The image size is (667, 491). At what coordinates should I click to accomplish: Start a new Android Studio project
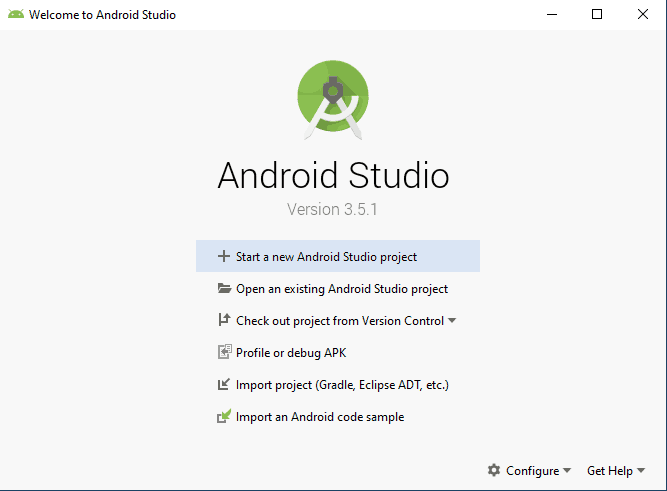coord(338,256)
